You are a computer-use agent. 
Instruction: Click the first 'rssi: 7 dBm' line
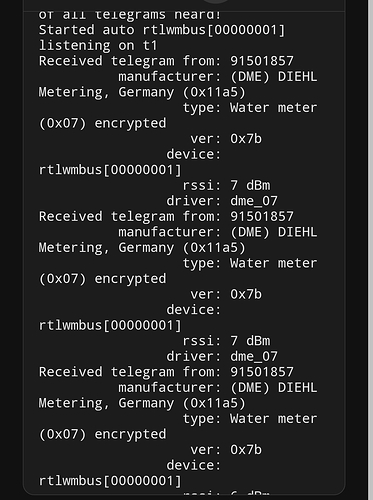(x=226, y=185)
